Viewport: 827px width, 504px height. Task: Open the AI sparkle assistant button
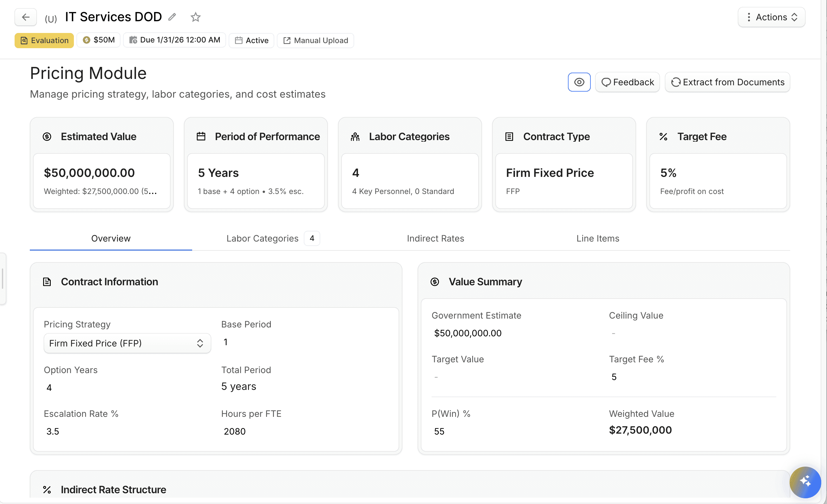click(x=805, y=482)
